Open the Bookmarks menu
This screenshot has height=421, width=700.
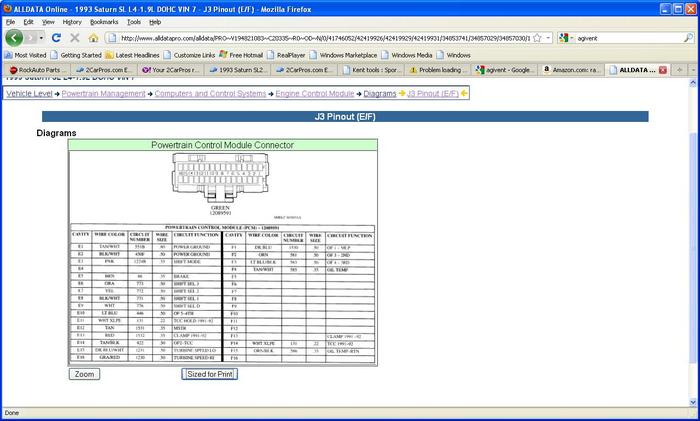pyautogui.click(x=104, y=21)
